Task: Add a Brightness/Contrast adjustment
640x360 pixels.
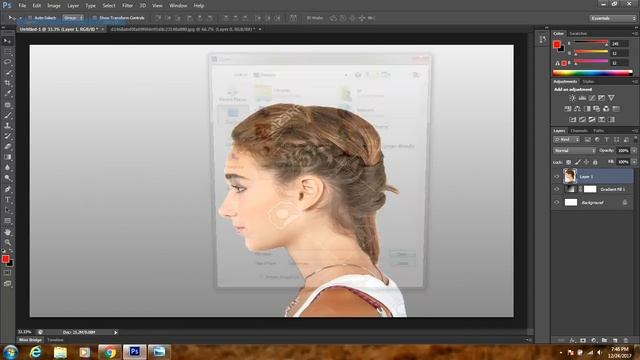Action: click(572, 98)
